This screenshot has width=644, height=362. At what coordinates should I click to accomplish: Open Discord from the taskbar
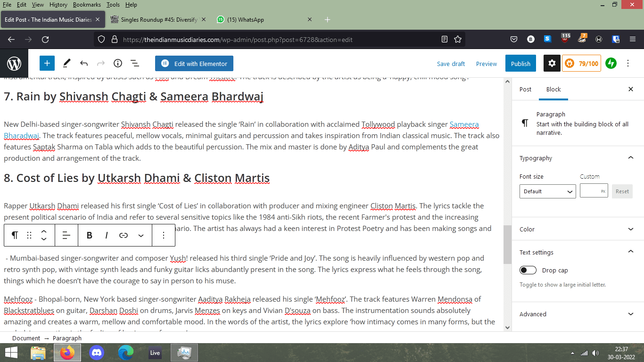point(97,353)
